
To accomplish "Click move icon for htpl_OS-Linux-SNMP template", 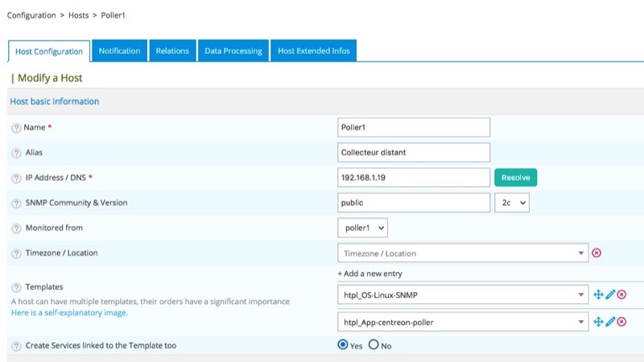I will coord(598,295).
